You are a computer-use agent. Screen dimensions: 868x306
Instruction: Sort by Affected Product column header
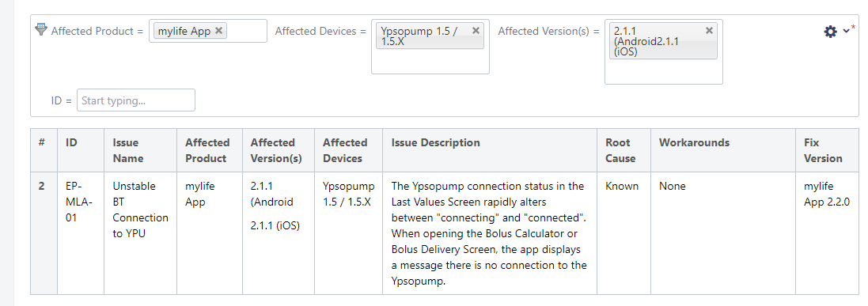click(x=207, y=150)
